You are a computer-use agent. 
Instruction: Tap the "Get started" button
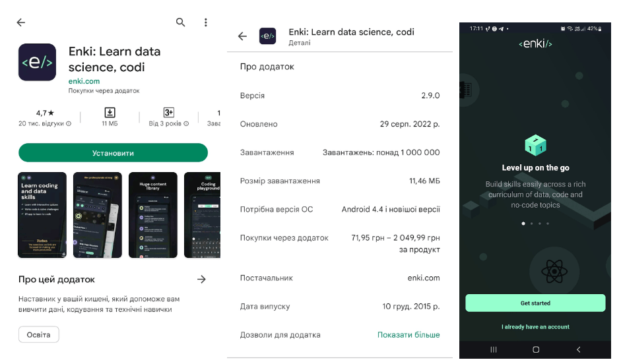point(535,303)
